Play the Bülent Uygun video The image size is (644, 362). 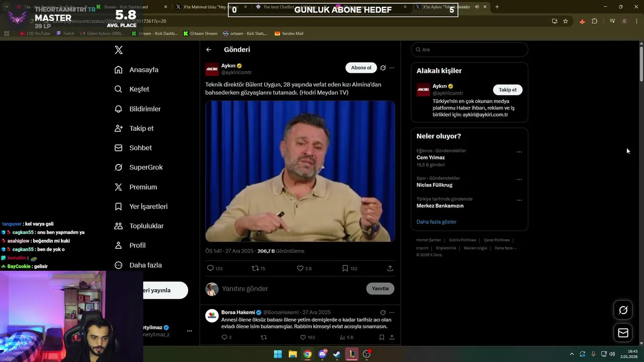click(300, 171)
